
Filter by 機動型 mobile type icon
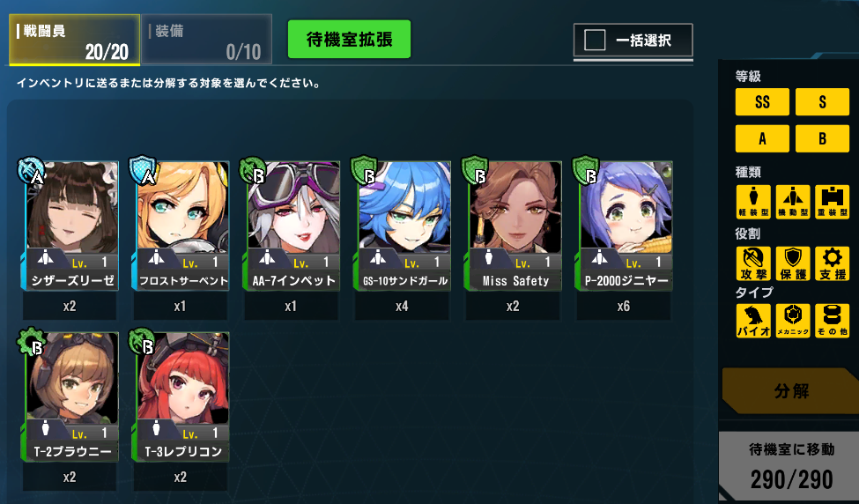(793, 202)
